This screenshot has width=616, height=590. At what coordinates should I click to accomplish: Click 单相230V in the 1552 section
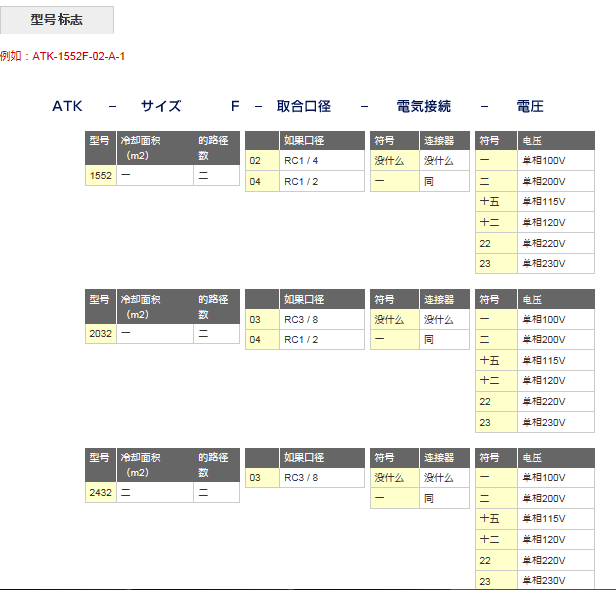(556, 263)
